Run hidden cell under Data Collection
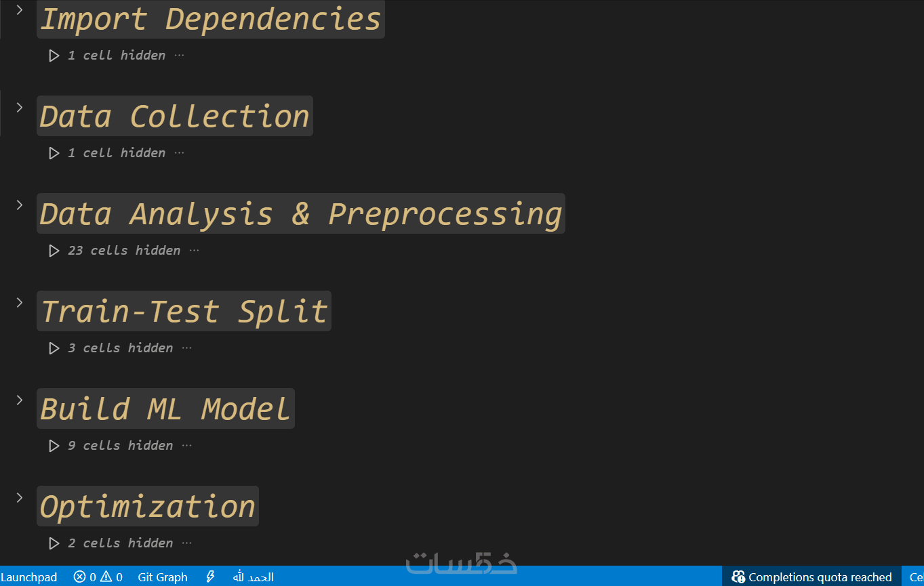Image resolution: width=924 pixels, height=586 pixels. click(x=54, y=153)
